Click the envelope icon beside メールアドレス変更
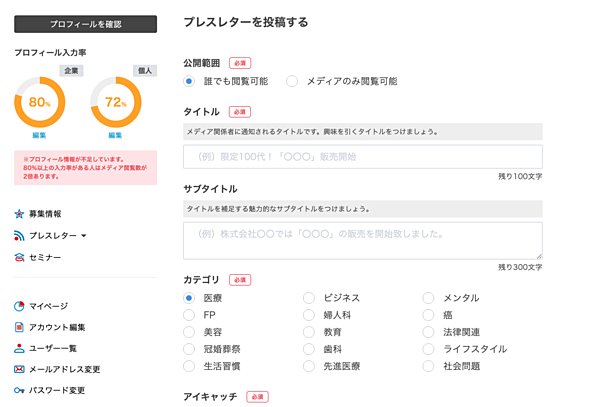The image size is (600, 407). click(19, 369)
